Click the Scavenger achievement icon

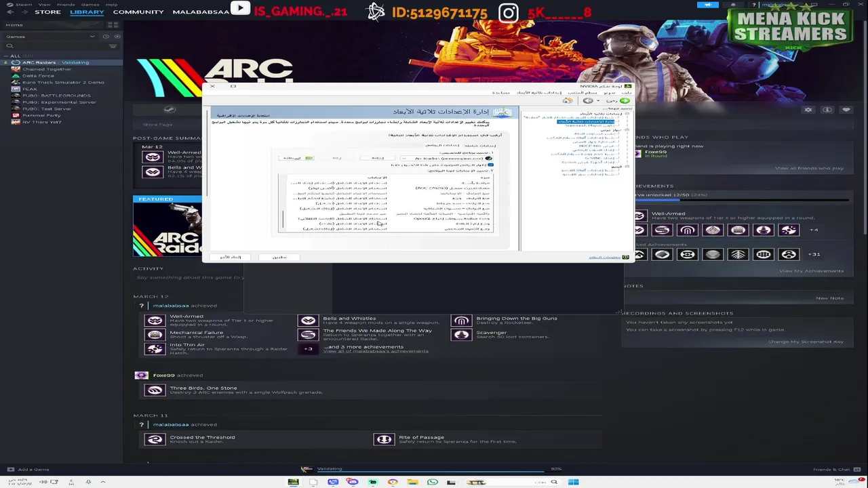pos(461,334)
